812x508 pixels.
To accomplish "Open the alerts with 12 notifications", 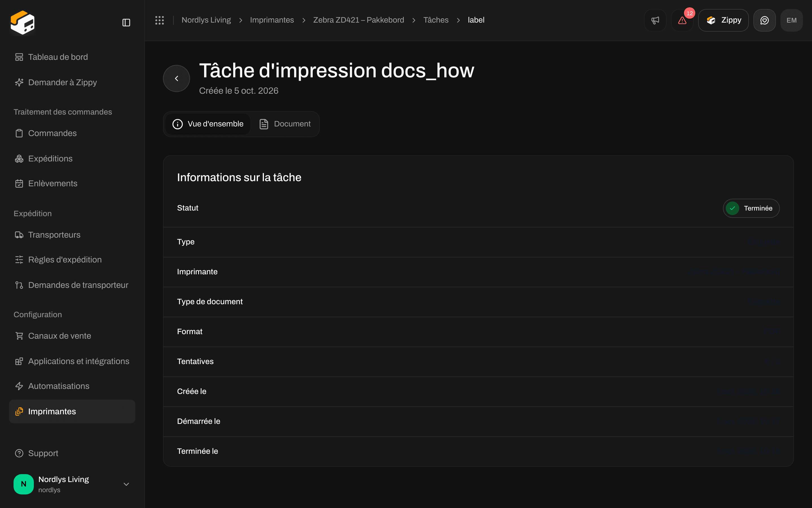I will (682, 20).
